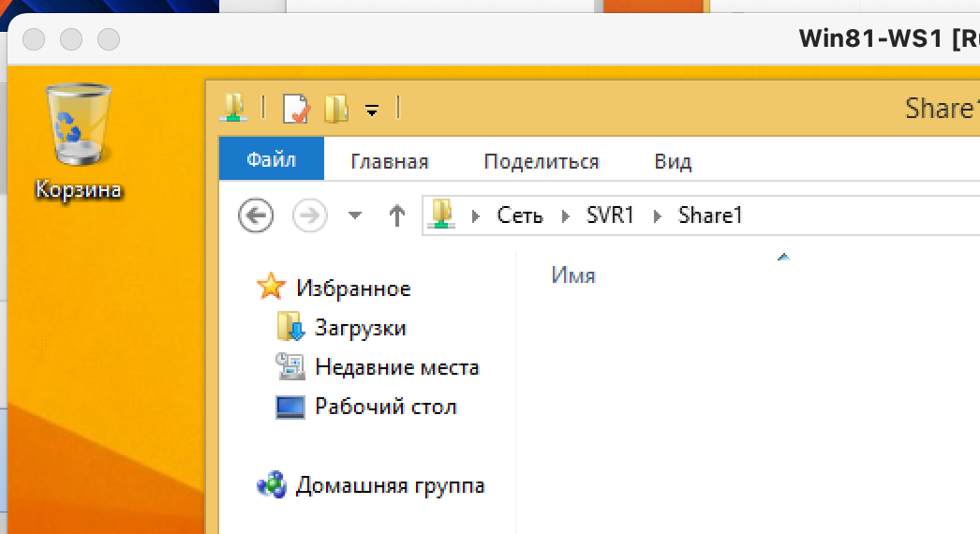
Task: Click the Недавние места icon
Action: point(290,366)
